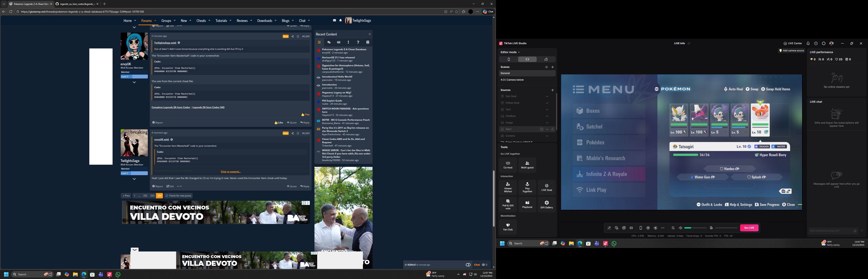Screen dimensions: 868x279
Task: Add a new source with the Sources plus icon
Action: (x=553, y=90)
